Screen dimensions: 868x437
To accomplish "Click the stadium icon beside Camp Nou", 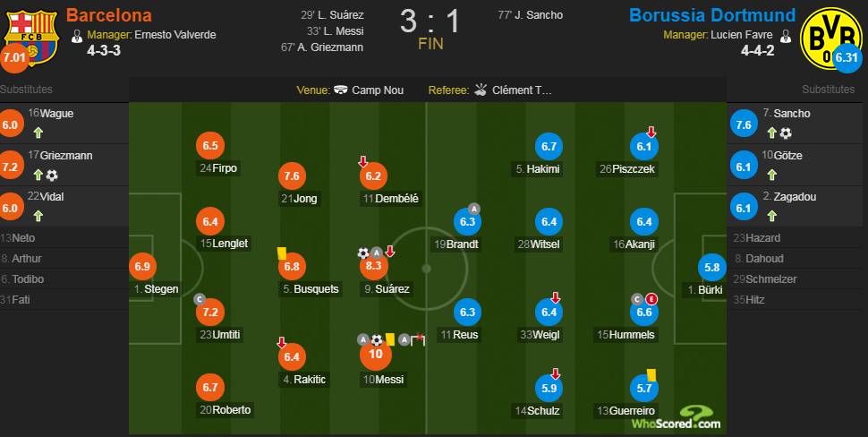I will (x=341, y=90).
